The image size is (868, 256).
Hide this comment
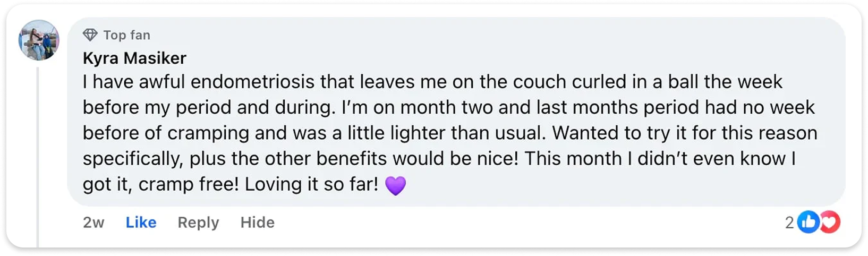point(257,223)
